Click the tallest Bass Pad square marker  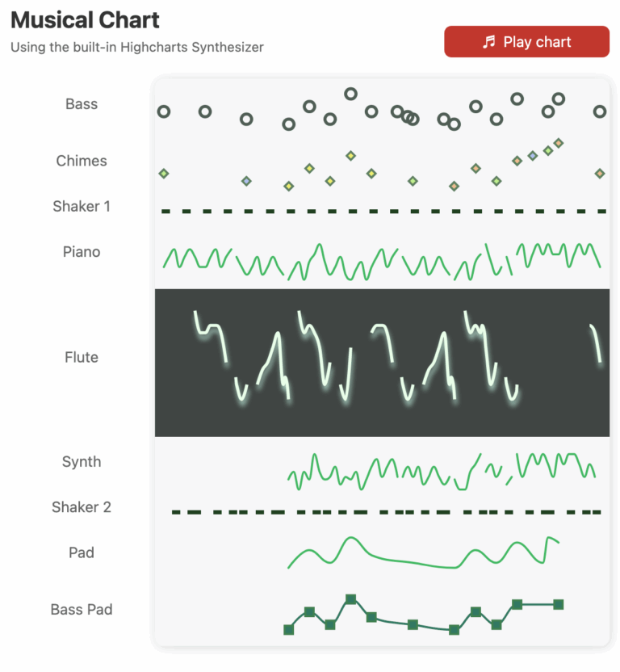coord(350,599)
